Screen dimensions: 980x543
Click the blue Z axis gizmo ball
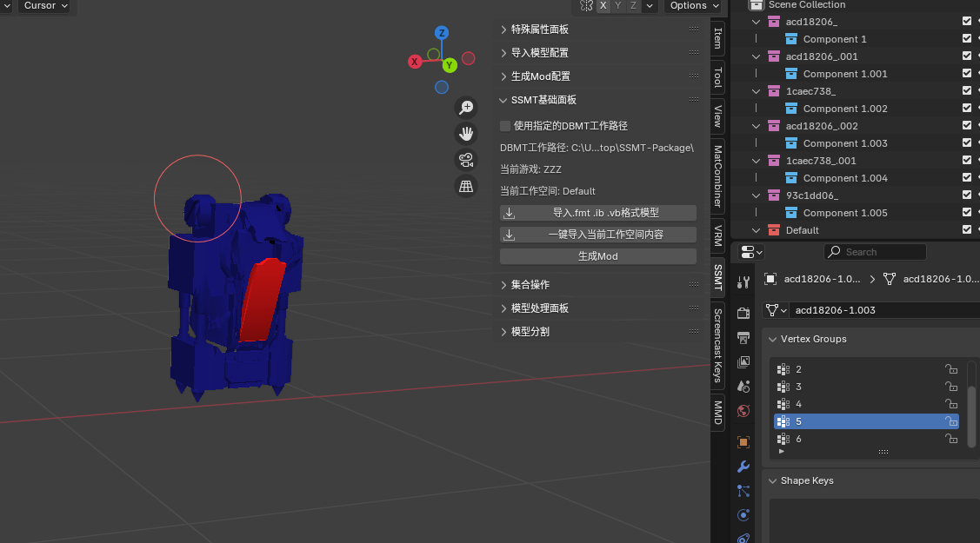pos(442,33)
